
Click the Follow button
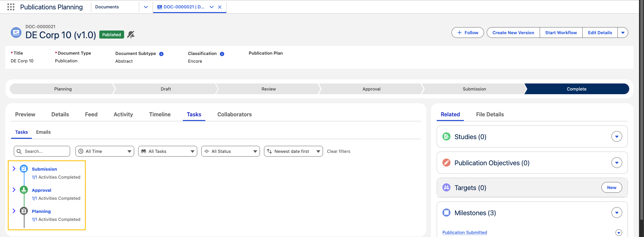468,33
